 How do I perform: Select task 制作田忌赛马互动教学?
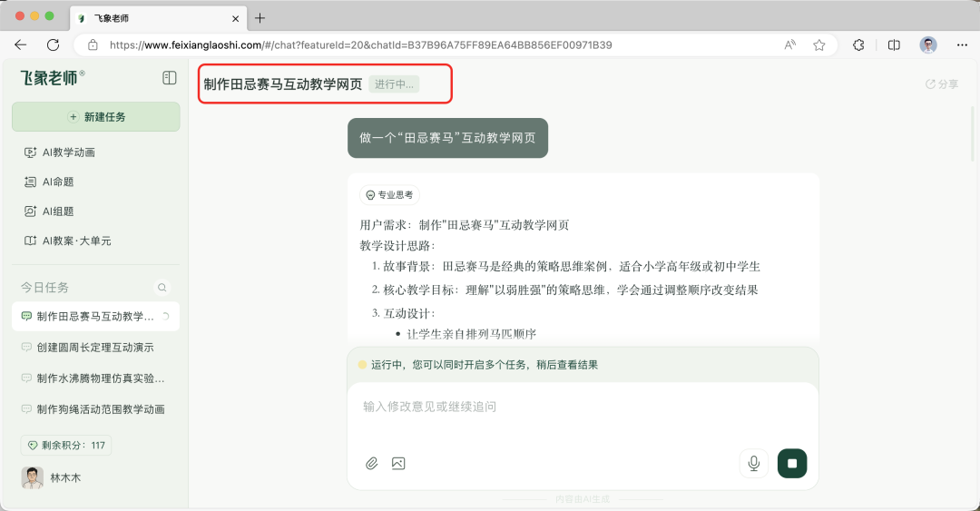95,317
